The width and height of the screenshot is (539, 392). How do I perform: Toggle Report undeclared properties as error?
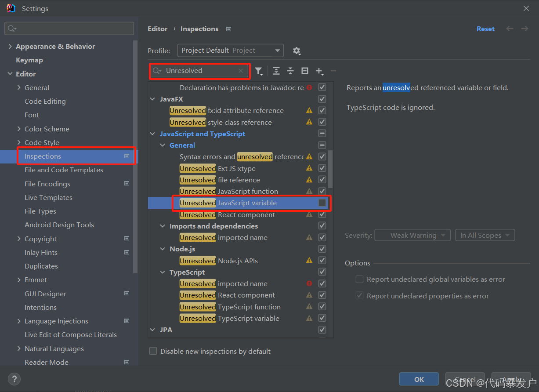pyautogui.click(x=360, y=296)
